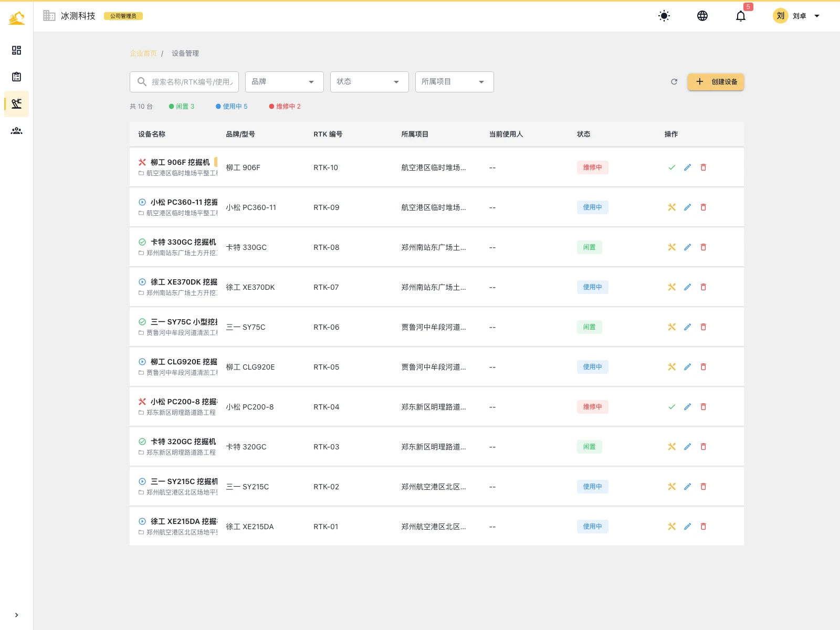
Task: Select the excavator equipment sidebar icon
Action: pos(16,103)
